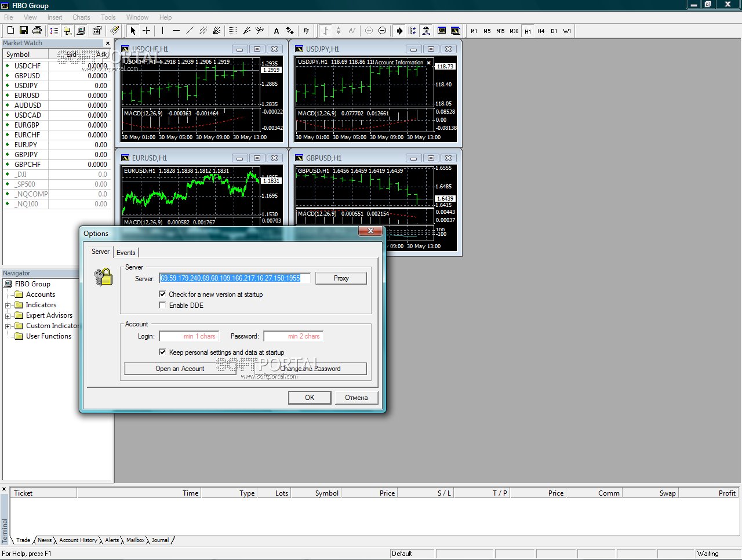Click the zoom out magnifier icon
The image size is (742, 560).
point(382,31)
